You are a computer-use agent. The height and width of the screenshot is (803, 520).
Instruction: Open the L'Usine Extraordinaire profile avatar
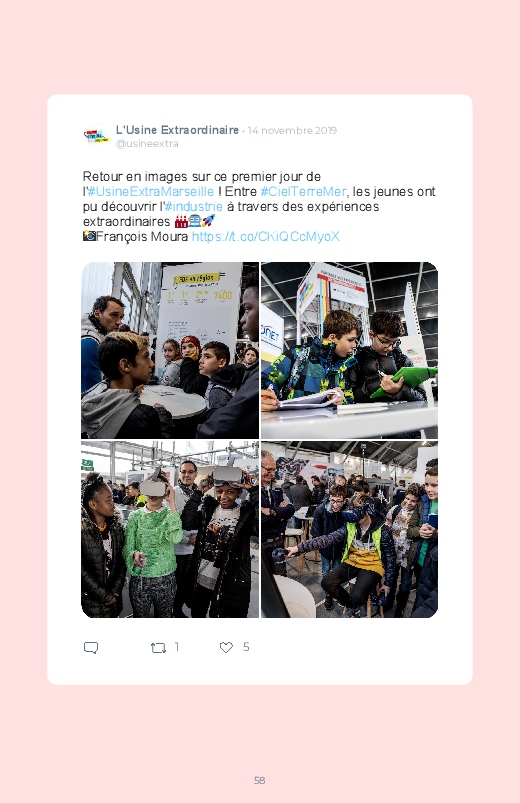click(96, 136)
